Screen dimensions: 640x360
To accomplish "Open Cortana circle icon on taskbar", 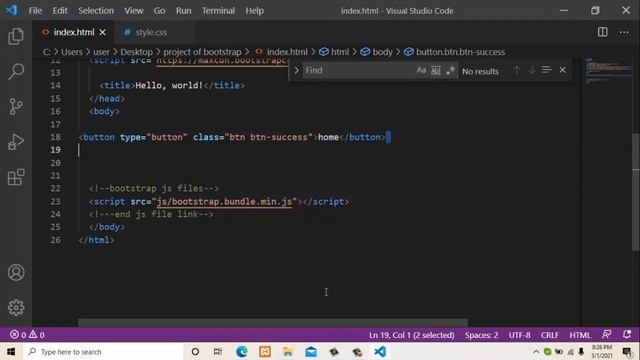I will [x=195, y=351].
